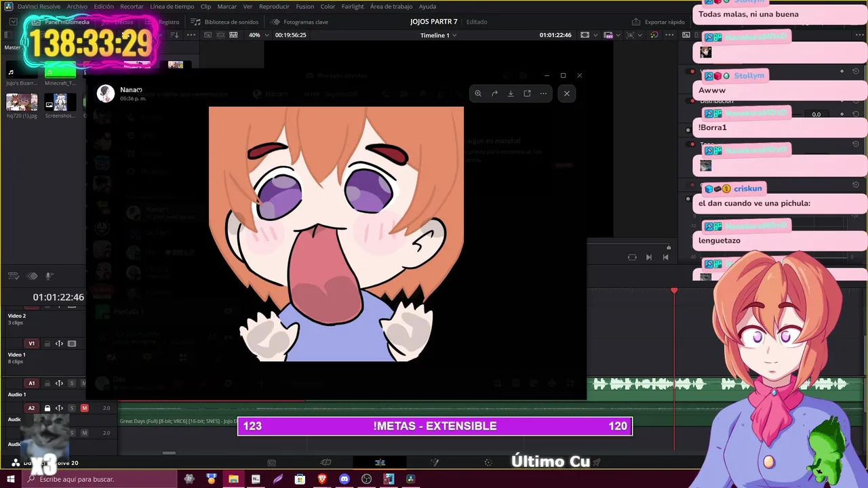Download the previewed image
Image resolution: width=868 pixels, height=488 pixels.
[x=511, y=94]
